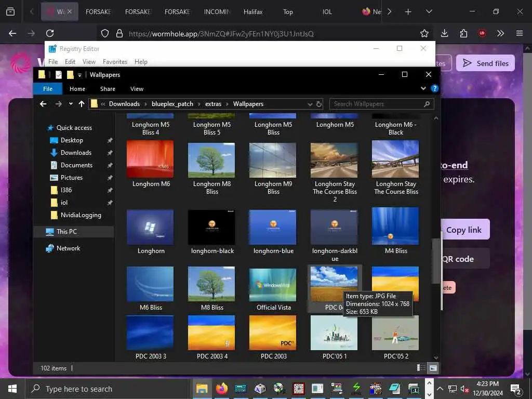Select the PDC 2003 3 wallpaper

(150, 333)
